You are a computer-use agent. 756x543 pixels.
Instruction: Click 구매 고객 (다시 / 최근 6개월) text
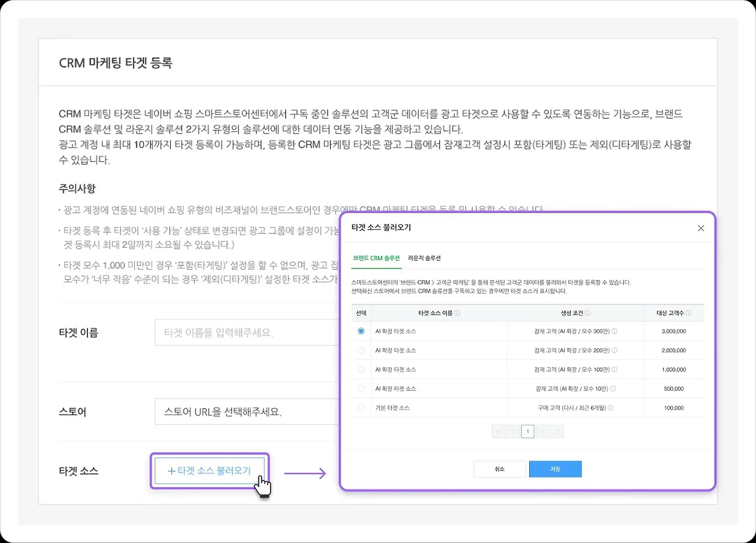572,408
